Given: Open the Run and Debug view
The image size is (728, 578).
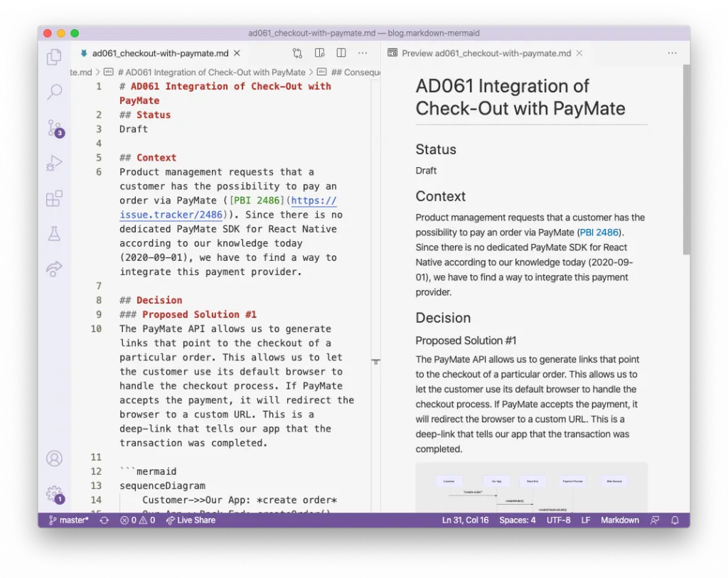Looking at the screenshot, I should pos(54,164).
